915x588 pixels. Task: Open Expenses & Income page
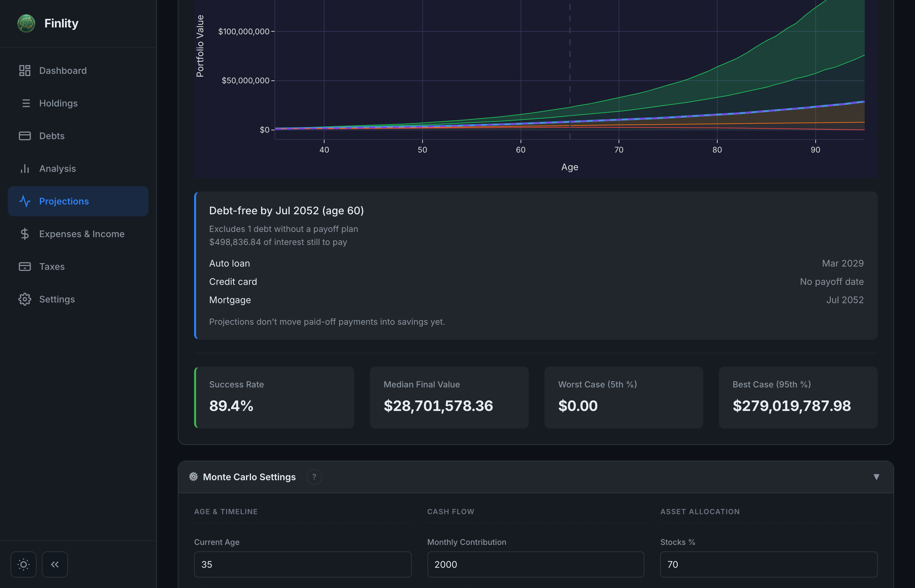[x=78, y=234]
